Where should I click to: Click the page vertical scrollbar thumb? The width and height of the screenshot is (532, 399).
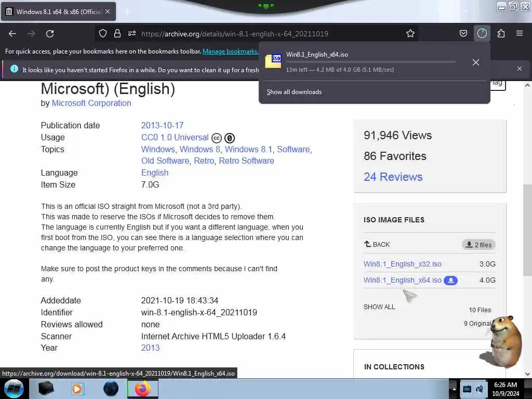[x=527, y=230]
